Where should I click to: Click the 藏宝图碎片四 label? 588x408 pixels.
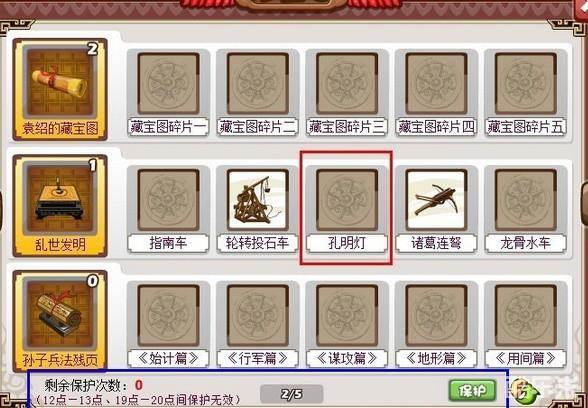click(436, 127)
